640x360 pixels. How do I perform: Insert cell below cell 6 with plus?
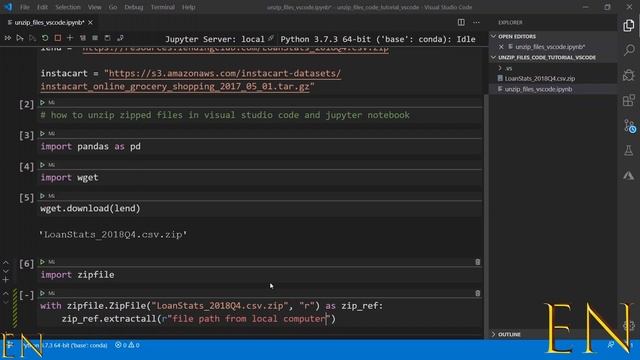6,280
